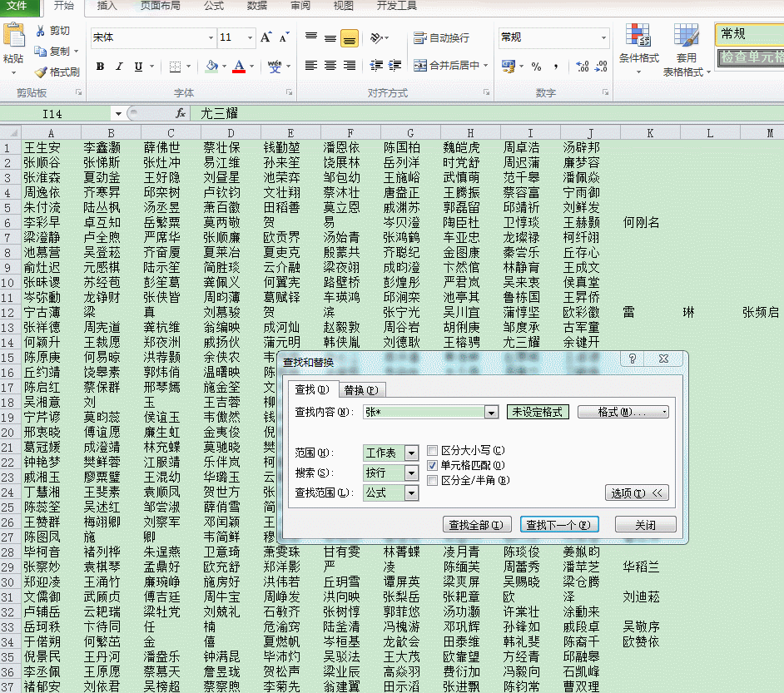Viewport: 784px width, 693px height.
Task: Click the 查找内容 search input field
Action: click(424, 412)
